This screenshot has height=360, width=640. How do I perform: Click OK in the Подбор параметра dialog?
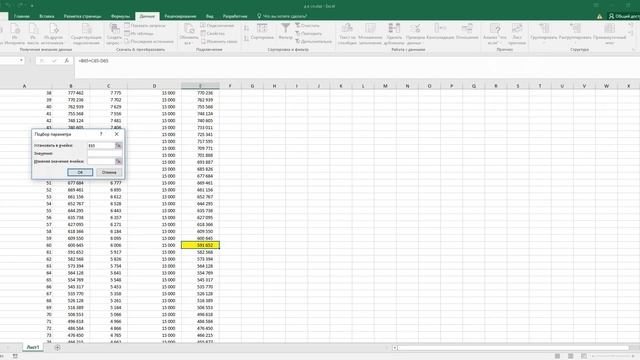coord(80,172)
